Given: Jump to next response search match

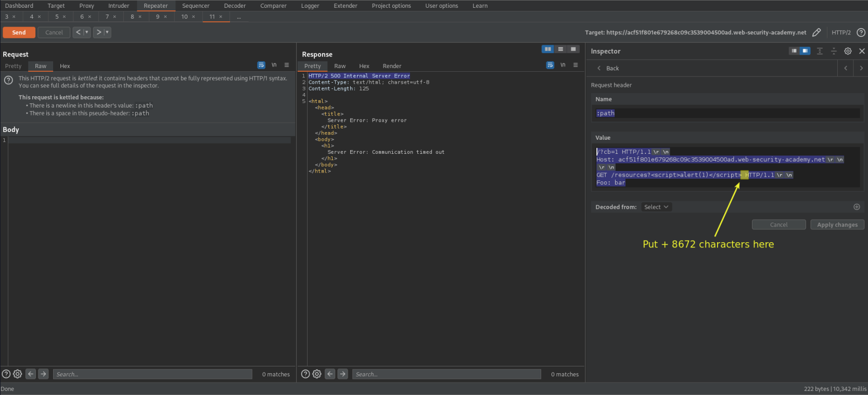Looking at the screenshot, I should (x=342, y=374).
